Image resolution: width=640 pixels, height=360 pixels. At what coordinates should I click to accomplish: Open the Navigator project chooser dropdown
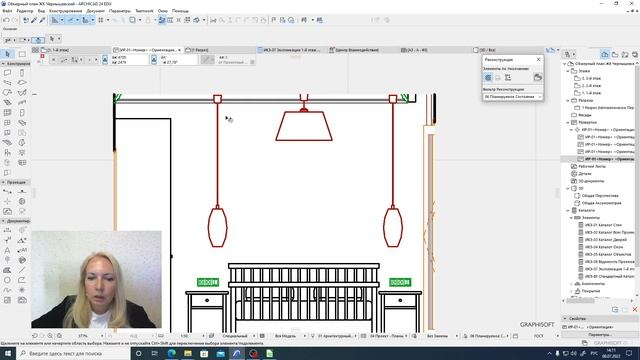tap(569, 54)
